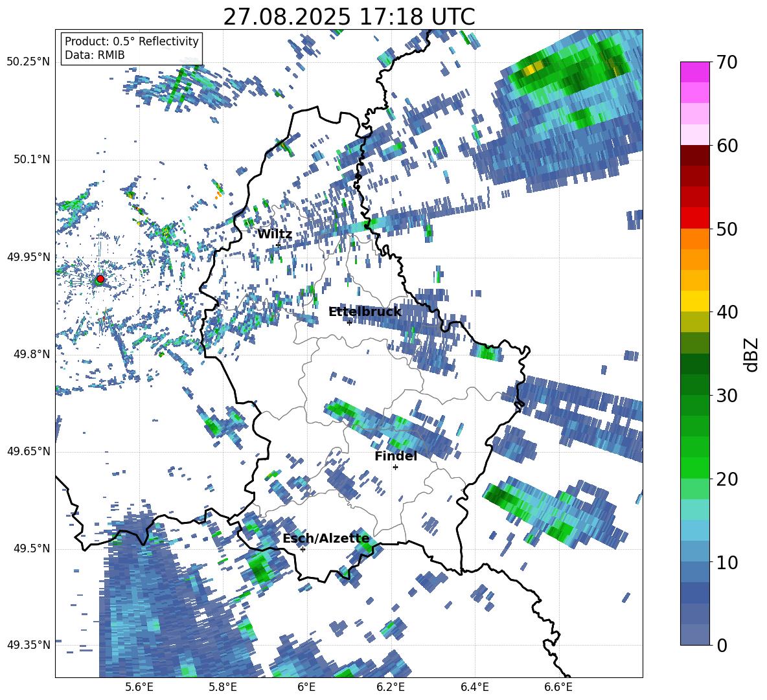The image size is (767, 700).
Task: Click the 49.35°N latitude label
Action: point(29,645)
